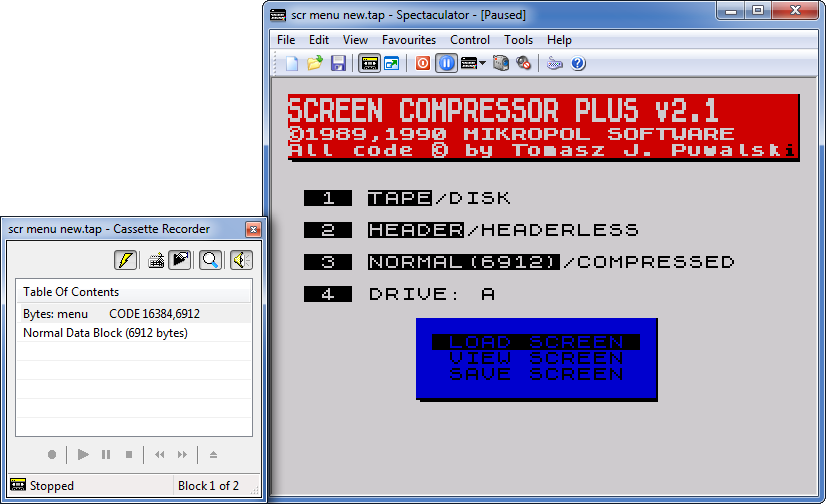Toggle tape sound speaker icon
826x504 pixels.
(241, 260)
